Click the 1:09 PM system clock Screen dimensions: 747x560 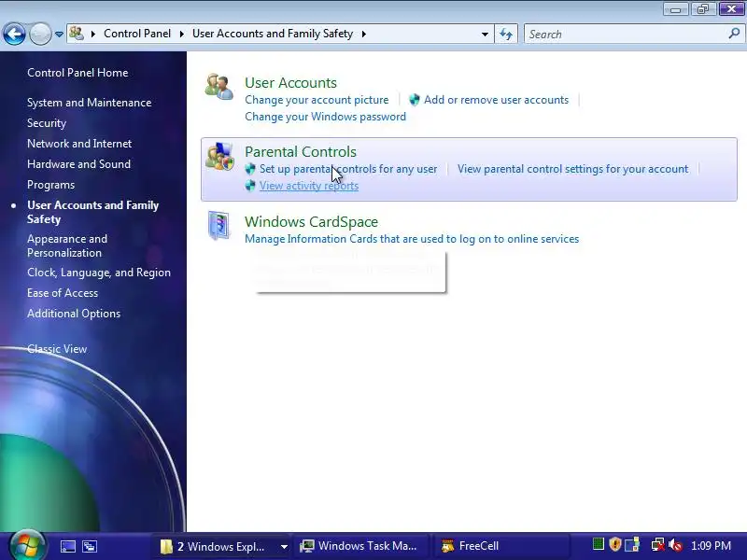(x=711, y=545)
